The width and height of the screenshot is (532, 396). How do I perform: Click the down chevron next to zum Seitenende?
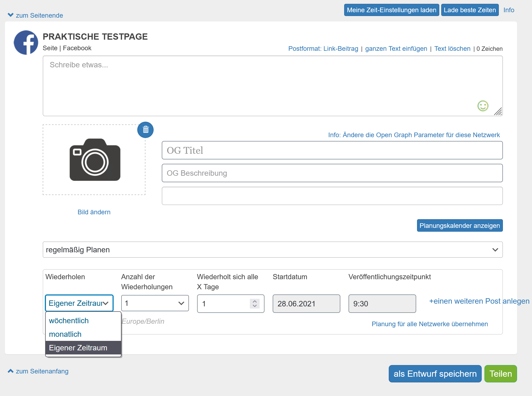coord(11,15)
